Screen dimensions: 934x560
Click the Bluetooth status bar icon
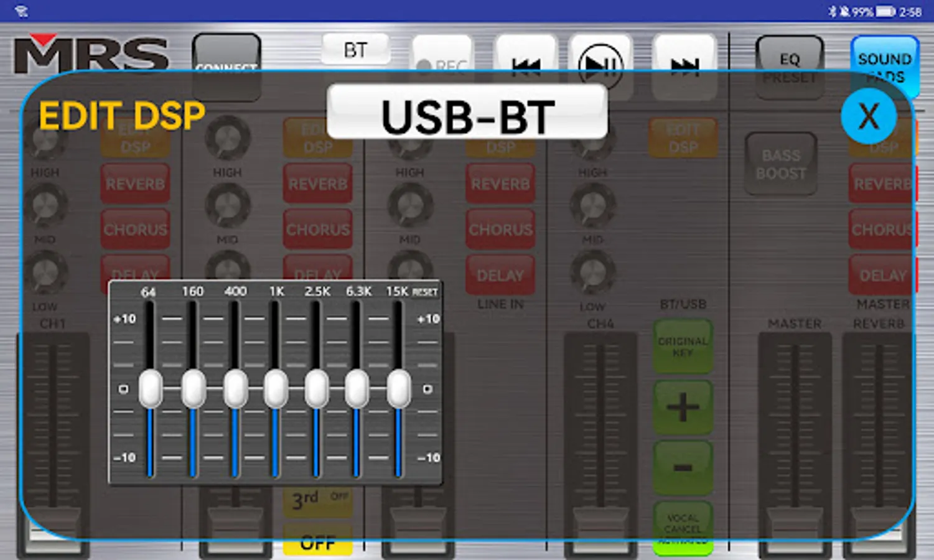tap(833, 11)
